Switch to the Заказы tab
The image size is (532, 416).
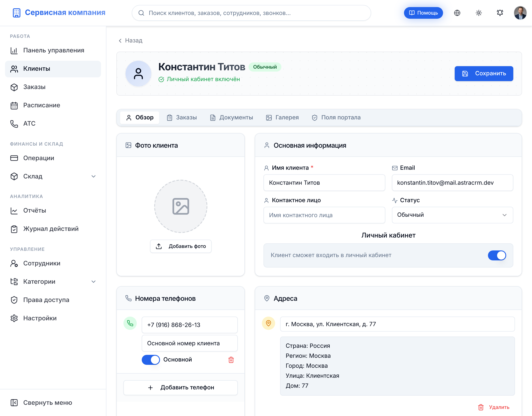(182, 118)
